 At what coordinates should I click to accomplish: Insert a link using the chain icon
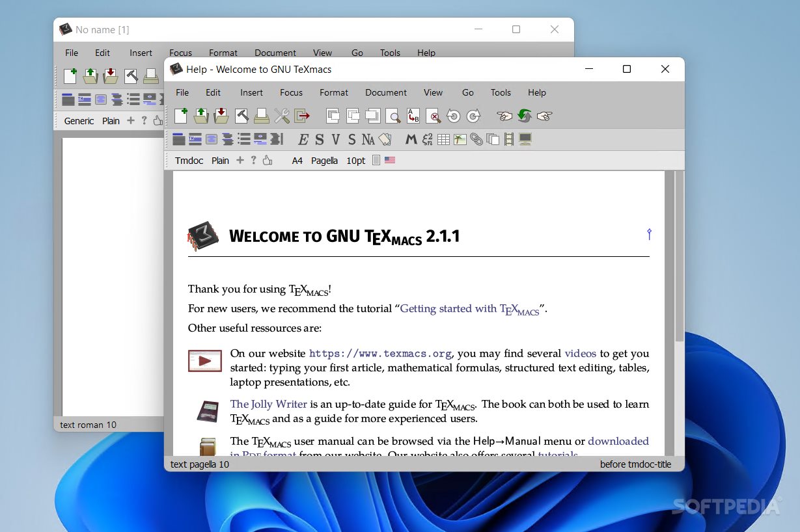476,139
